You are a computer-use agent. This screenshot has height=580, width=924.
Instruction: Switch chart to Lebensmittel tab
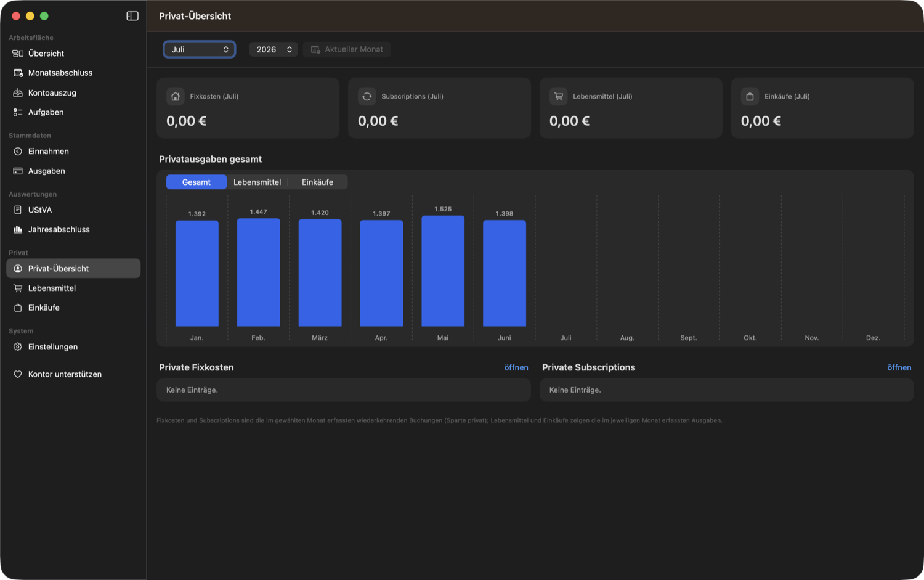pyautogui.click(x=257, y=182)
